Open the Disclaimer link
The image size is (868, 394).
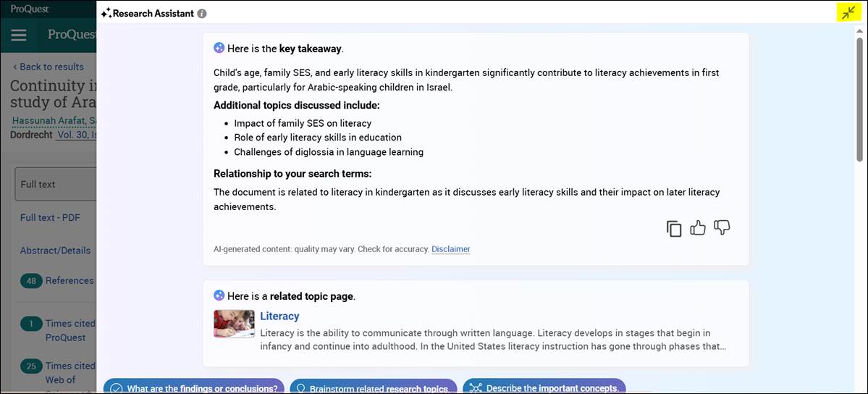point(450,249)
